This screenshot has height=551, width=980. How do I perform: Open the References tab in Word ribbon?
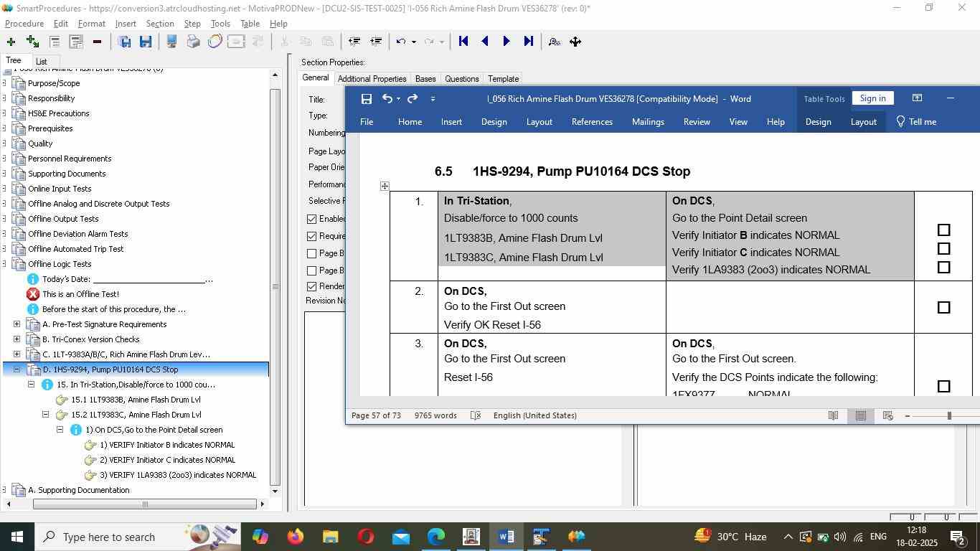click(x=592, y=122)
